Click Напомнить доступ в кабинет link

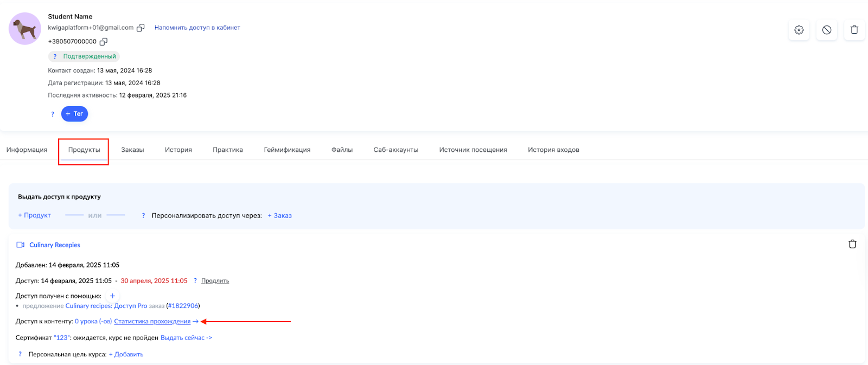(x=197, y=28)
